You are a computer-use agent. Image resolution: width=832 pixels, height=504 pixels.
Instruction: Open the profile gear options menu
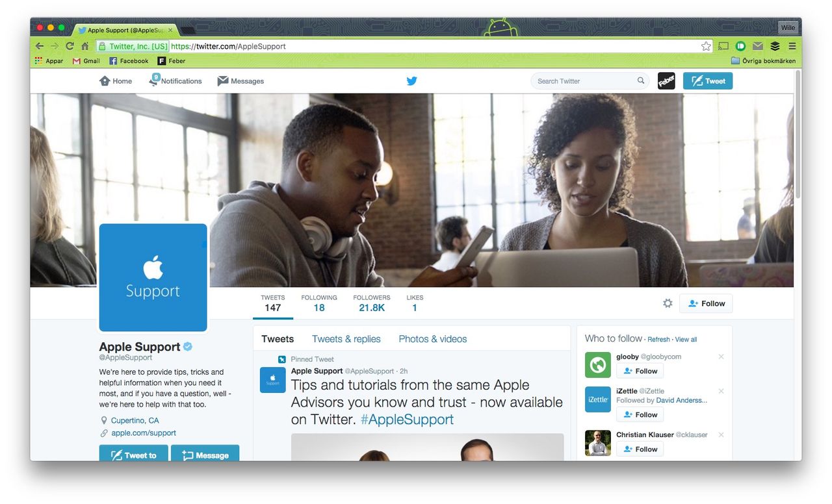pyautogui.click(x=667, y=303)
